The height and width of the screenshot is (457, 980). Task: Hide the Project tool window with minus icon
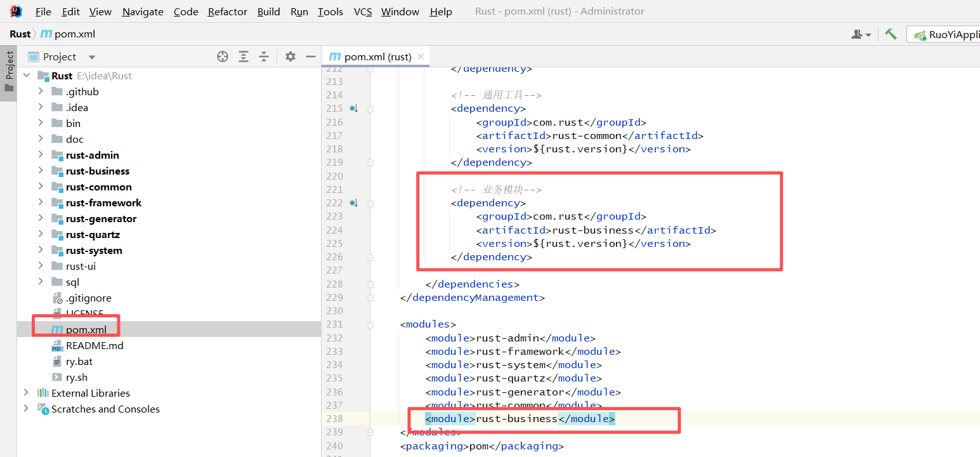coord(310,56)
